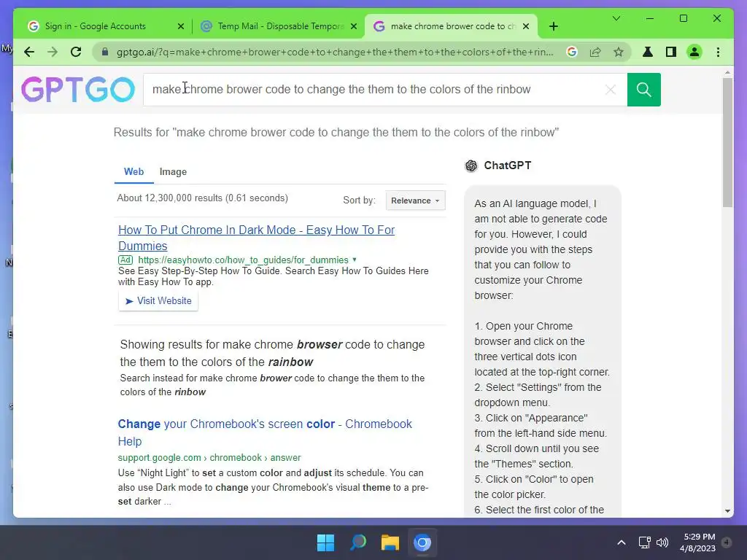This screenshot has height=560, width=747.
Task: Click 'Results for' query heading
Action: pyautogui.click(x=336, y=133)
